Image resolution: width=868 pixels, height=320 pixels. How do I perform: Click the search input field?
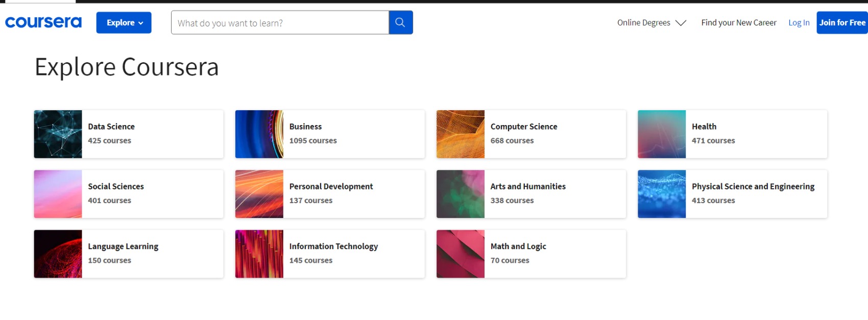coord(280,22)
